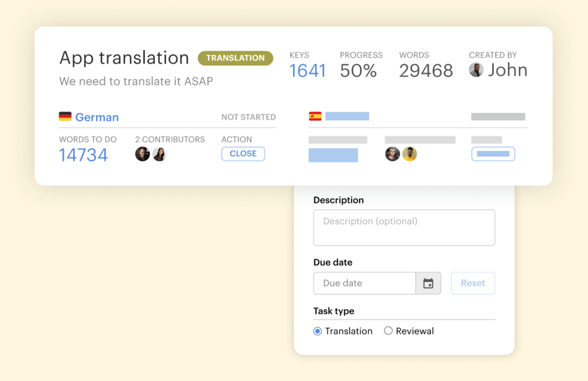588x381 pixels.
Task: Click the TRANSLATION badge tag
Action: (x=235, y=58)
